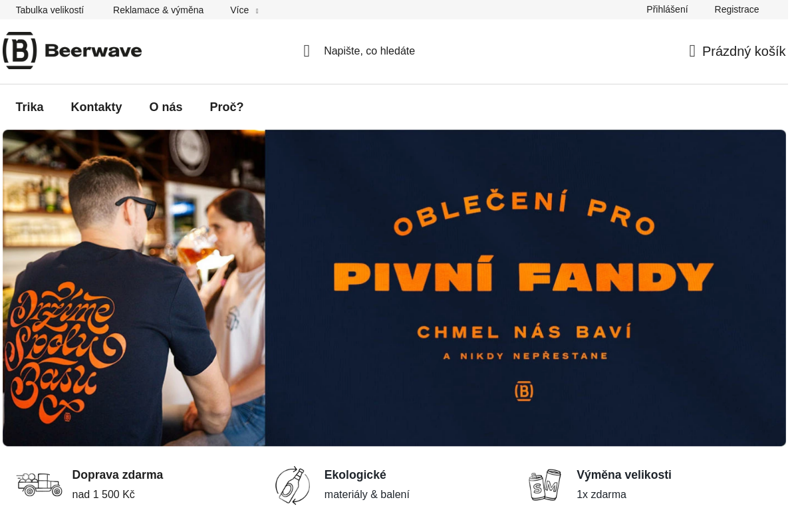The height and width of the screenshot is (532, 798).
Task: Open the Tabulka velikostí link
Action: (x=50, y=10)
